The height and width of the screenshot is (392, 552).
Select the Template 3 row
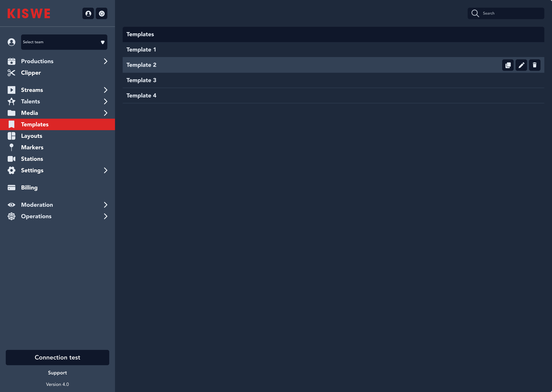pyautogui.click(x=290, y=80)
